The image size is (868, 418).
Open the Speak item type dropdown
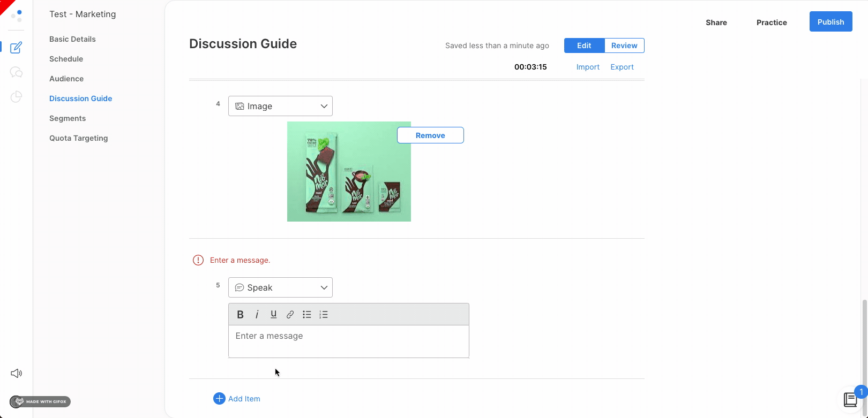tap(280, 287)
